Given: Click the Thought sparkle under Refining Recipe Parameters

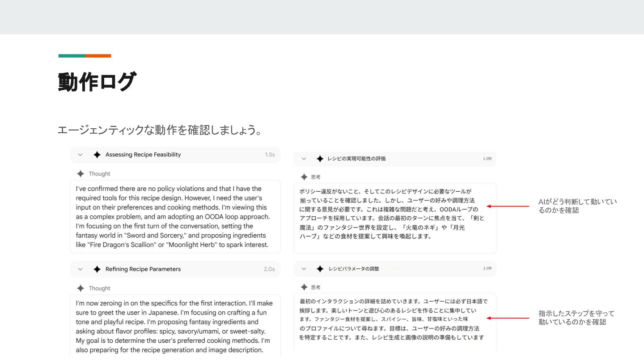Looking at the screenshot, I should (80, 288).
